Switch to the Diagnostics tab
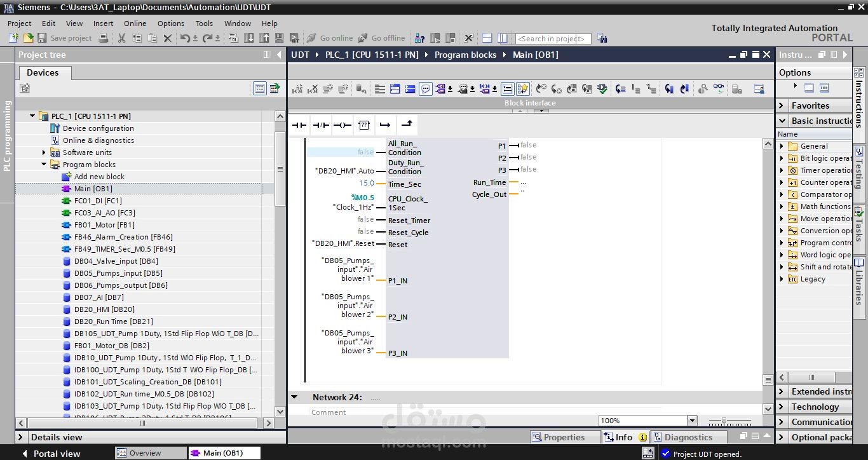 click(x=688, y=436)
